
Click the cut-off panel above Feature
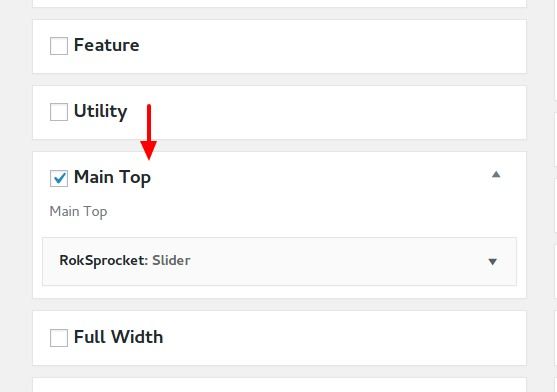(280, 3)
